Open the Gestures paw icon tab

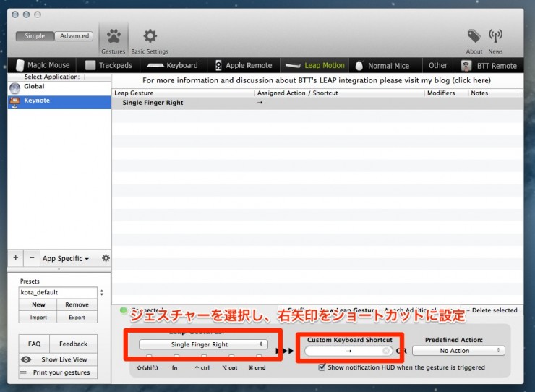(114, 39)
